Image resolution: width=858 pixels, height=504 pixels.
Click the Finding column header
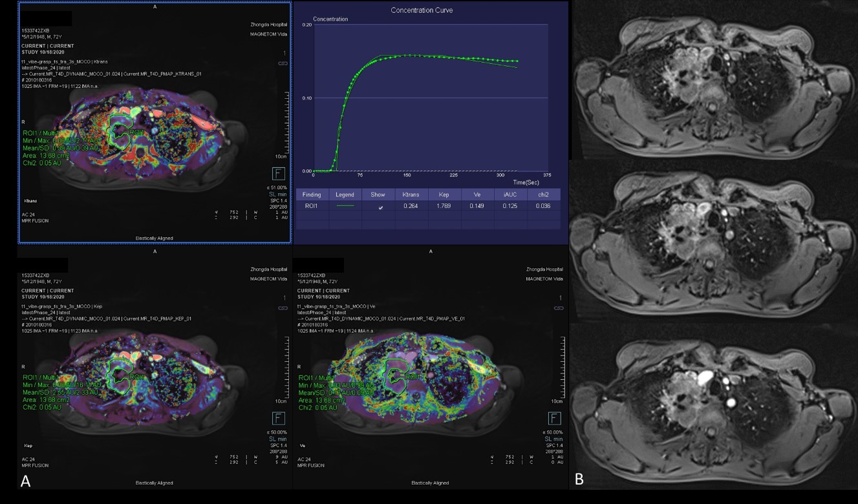pos(312,194)
